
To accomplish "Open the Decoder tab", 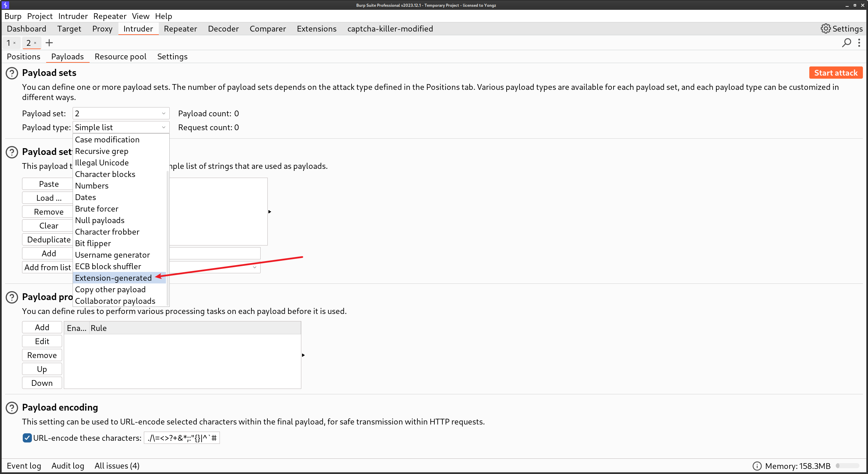I will [x=223, y=29].
